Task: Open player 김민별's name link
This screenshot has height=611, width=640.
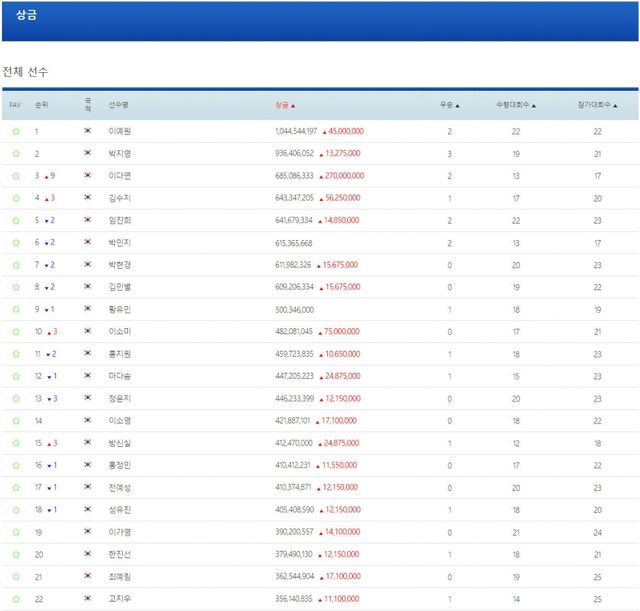Action: [120, 287]
